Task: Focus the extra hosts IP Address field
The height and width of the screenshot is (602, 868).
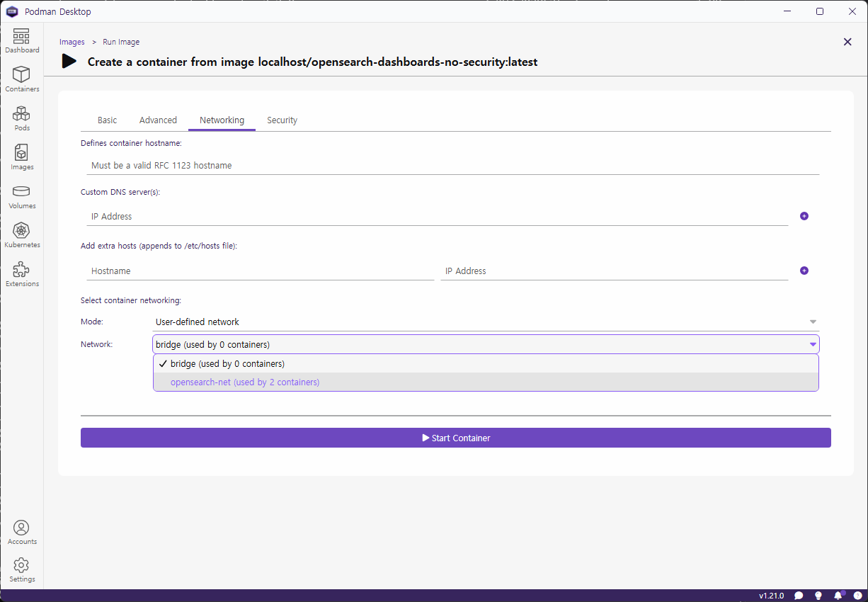Action: tap(614, 271)
